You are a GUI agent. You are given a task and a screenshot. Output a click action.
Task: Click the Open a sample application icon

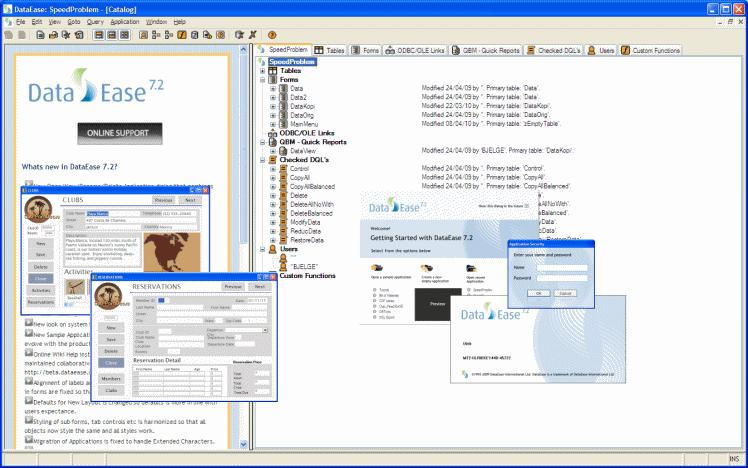coord(377,268)
